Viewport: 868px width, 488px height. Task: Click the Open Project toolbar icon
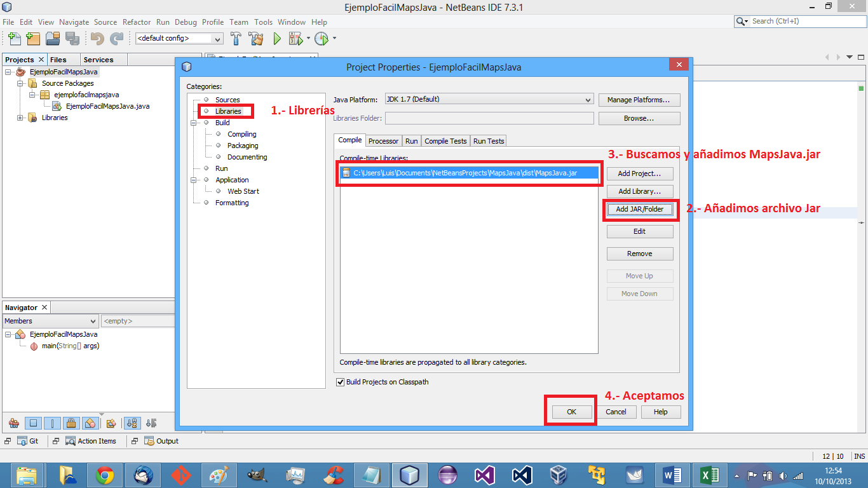pyautogui.click(x=53, y=39)
